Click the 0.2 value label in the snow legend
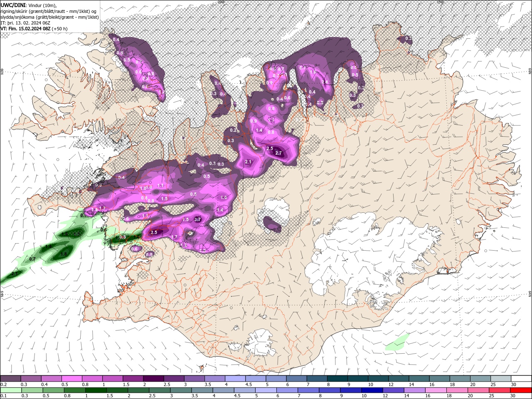 tap(4, 384)
